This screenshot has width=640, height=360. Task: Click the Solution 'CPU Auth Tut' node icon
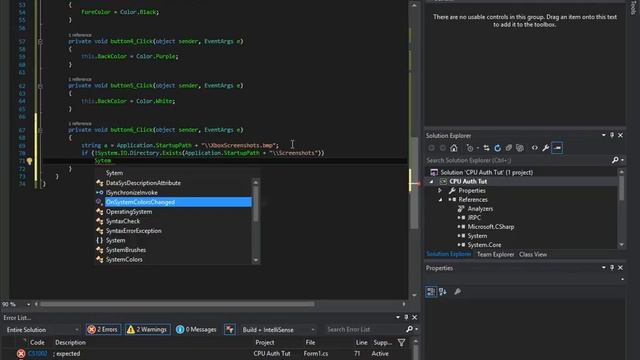[x=434, y=172]
